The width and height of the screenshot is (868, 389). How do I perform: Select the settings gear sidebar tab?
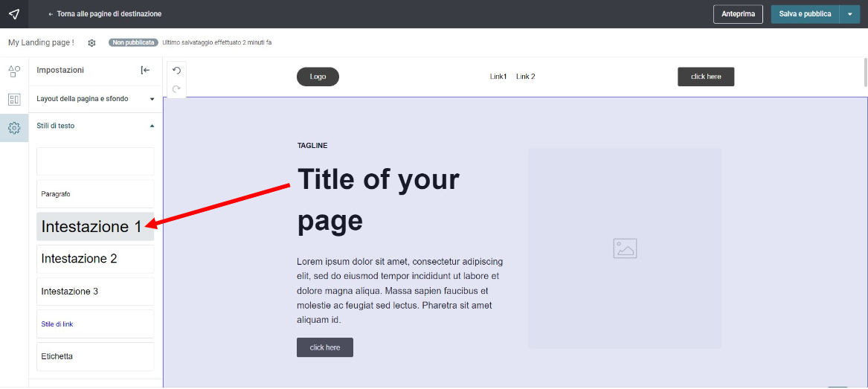pos(14,128)
